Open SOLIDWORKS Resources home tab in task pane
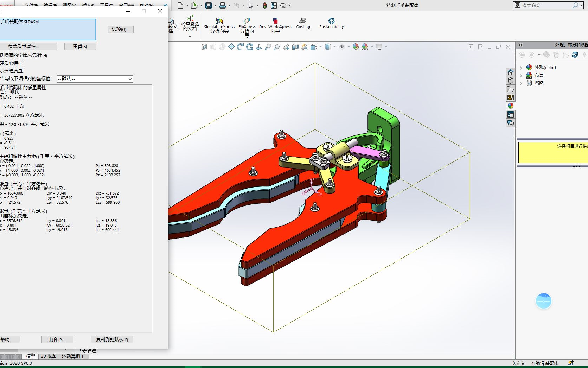Screen dimensions: 588x368 click(511, 72)
